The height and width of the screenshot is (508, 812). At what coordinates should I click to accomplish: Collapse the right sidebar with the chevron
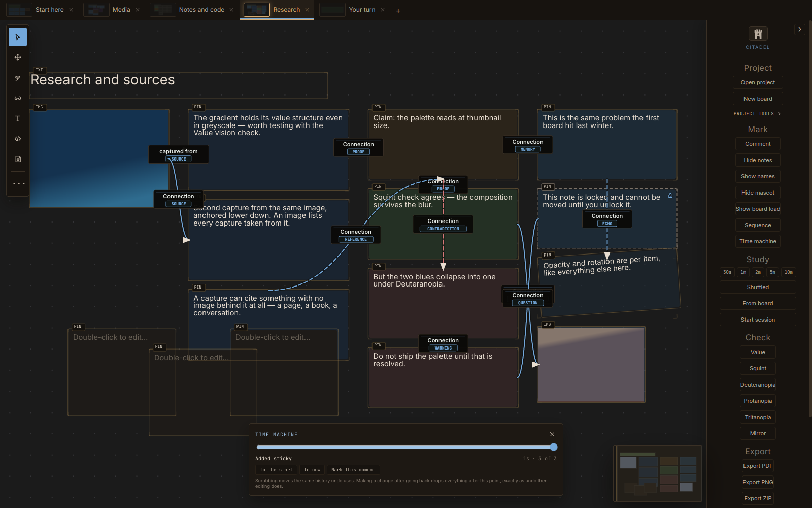[800, 29]
